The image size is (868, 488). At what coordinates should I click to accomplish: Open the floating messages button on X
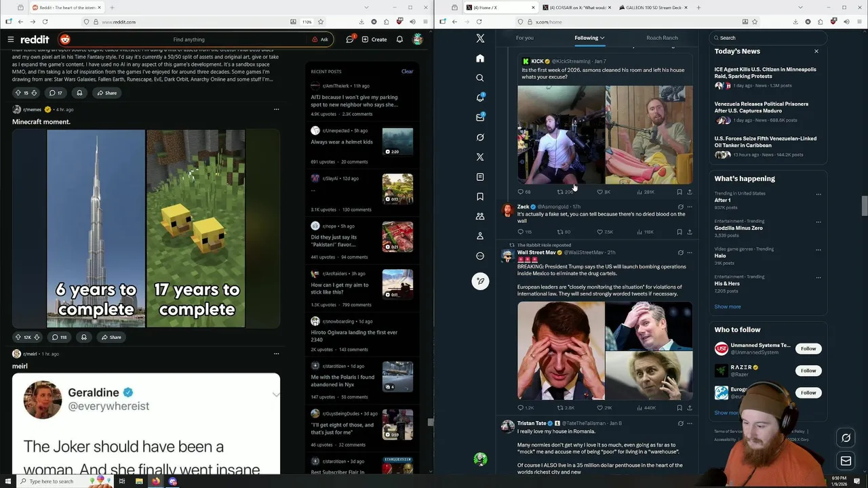(846, 462)
